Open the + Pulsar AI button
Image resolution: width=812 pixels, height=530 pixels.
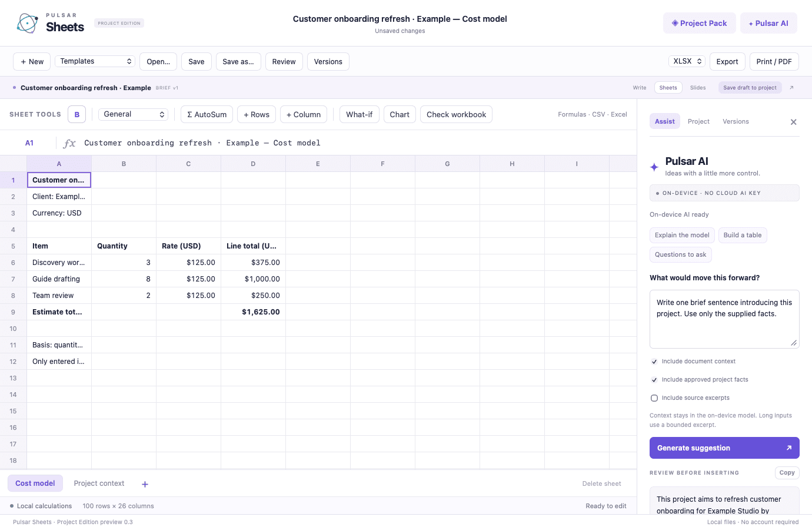coord(768,23)
